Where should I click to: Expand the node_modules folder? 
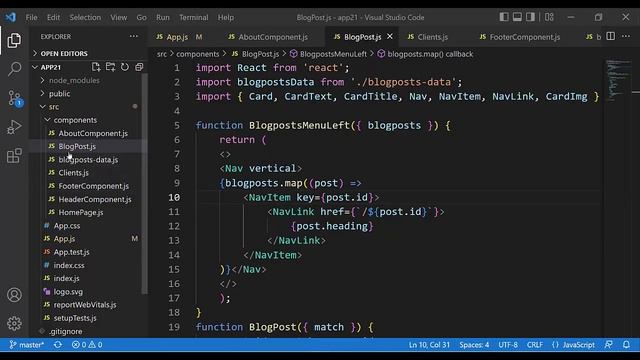(x=74, y=80)
